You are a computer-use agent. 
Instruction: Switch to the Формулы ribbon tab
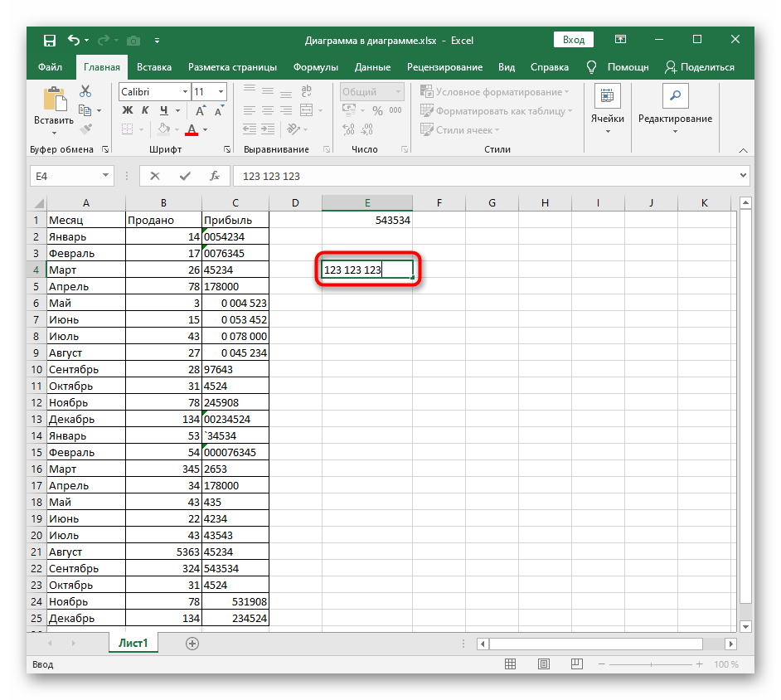(315, 67)
